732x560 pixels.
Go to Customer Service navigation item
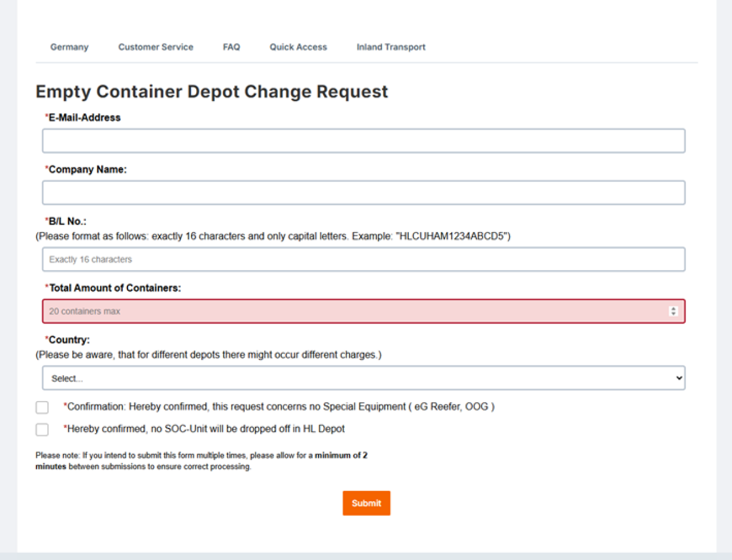tap(156, 47)
